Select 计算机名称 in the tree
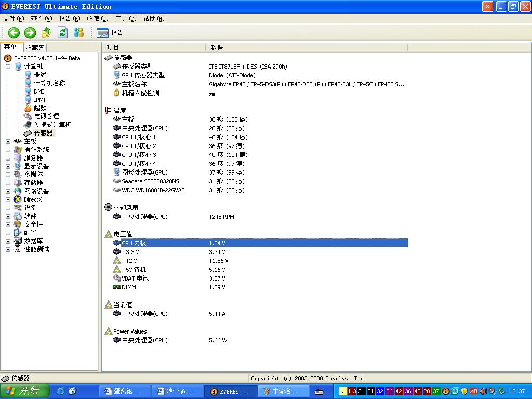Viewport: 532px width, 399px height. 49,83
